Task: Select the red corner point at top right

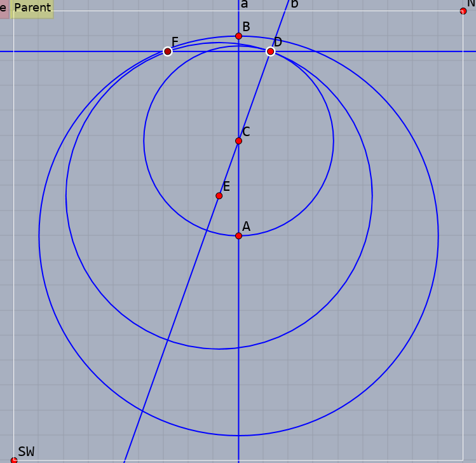Action: point(463,11)
